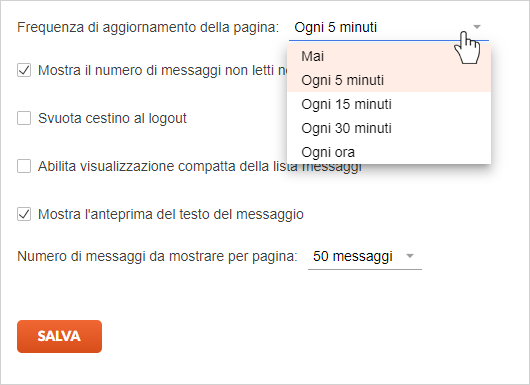
Task: Select the 'Ogni 15 minuti' option
Action: pos(389,104)
